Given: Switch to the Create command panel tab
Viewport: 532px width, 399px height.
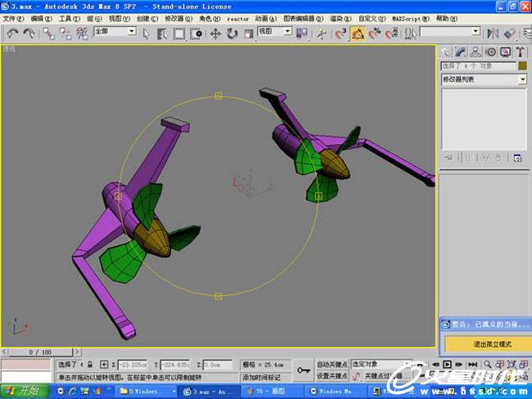Looking at the screenshot, I should point(445,52).
